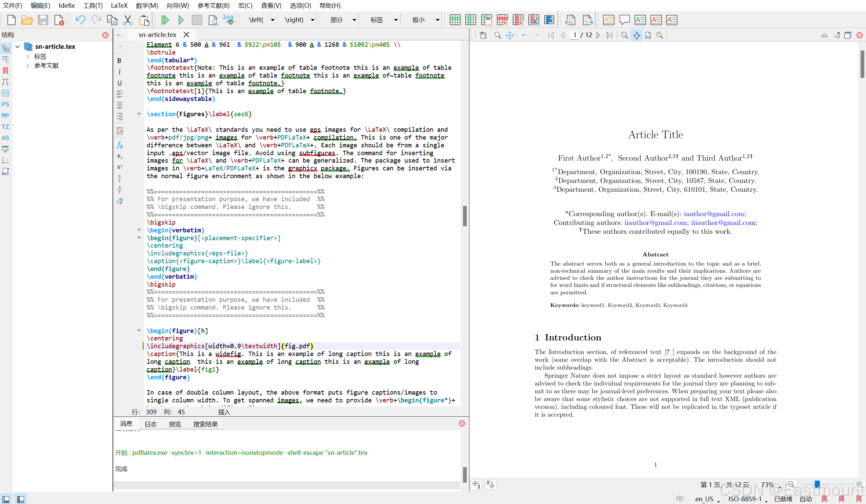Open the LaTeX menu
This screenshot has height=504, width=866.
(119, 5)
